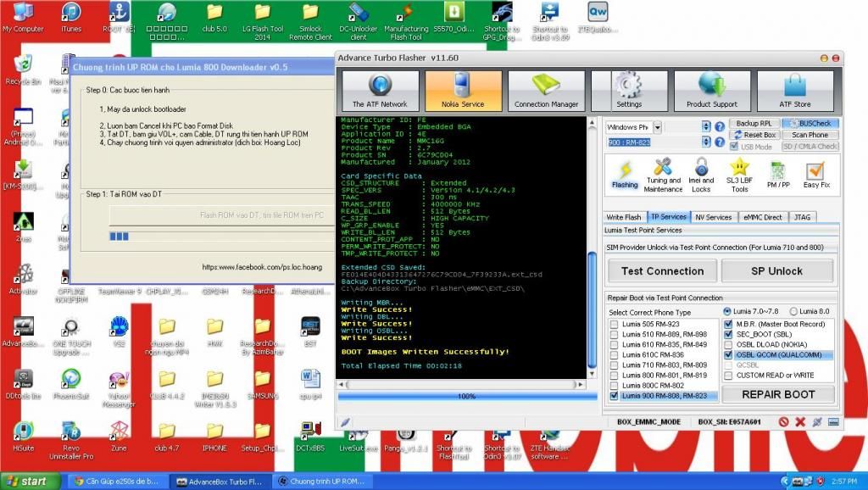Open LG Flash Tool 2014 folder
The image size is (868, 490).
click(x=263, y=21)
